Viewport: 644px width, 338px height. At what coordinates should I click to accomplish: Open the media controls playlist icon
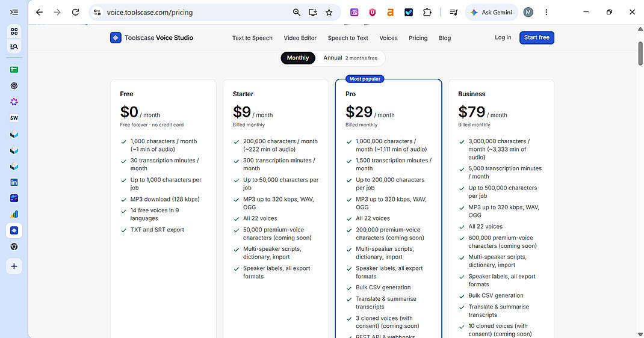[x=454, y=12]
